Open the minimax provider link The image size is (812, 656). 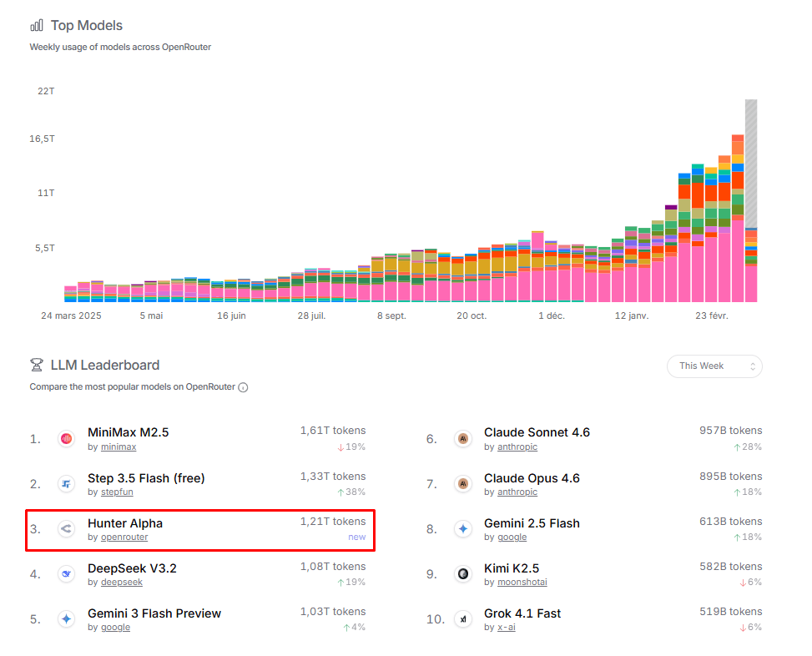point(118,447)
